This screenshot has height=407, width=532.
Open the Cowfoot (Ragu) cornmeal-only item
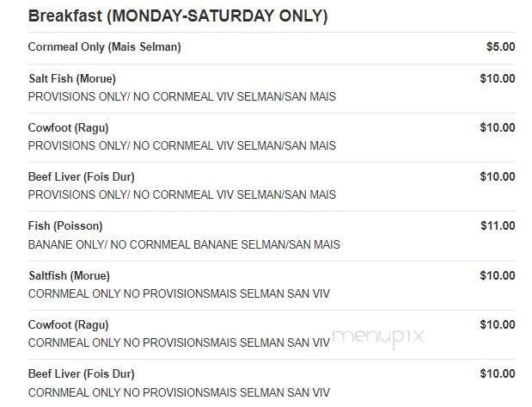click(x=68, y=324)
